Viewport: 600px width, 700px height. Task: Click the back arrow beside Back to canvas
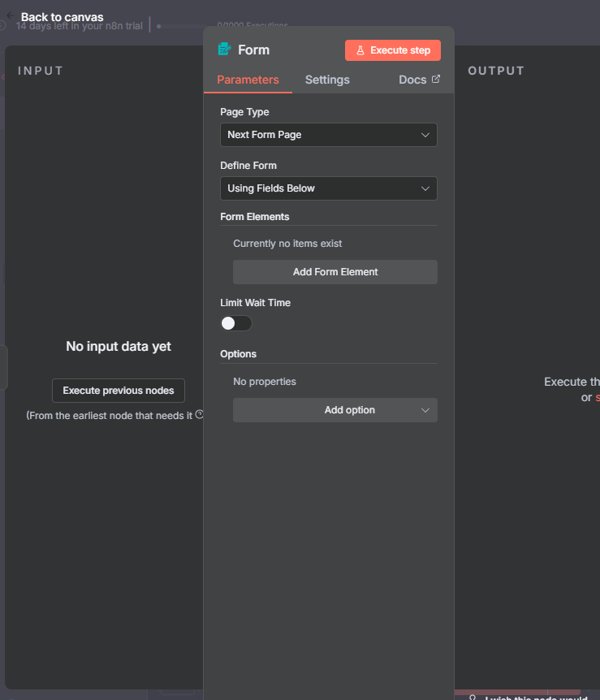(10, 16)
